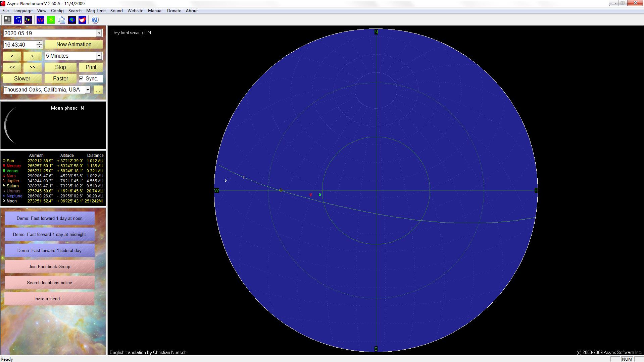Click Search locations online button

[x=50, y=283]
